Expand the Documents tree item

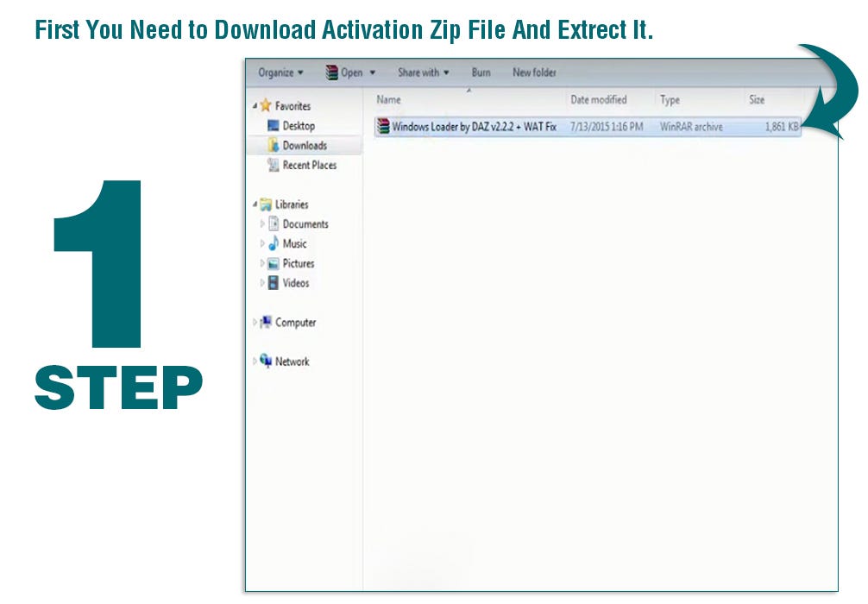pyautogui.click(x=264, y=223)
